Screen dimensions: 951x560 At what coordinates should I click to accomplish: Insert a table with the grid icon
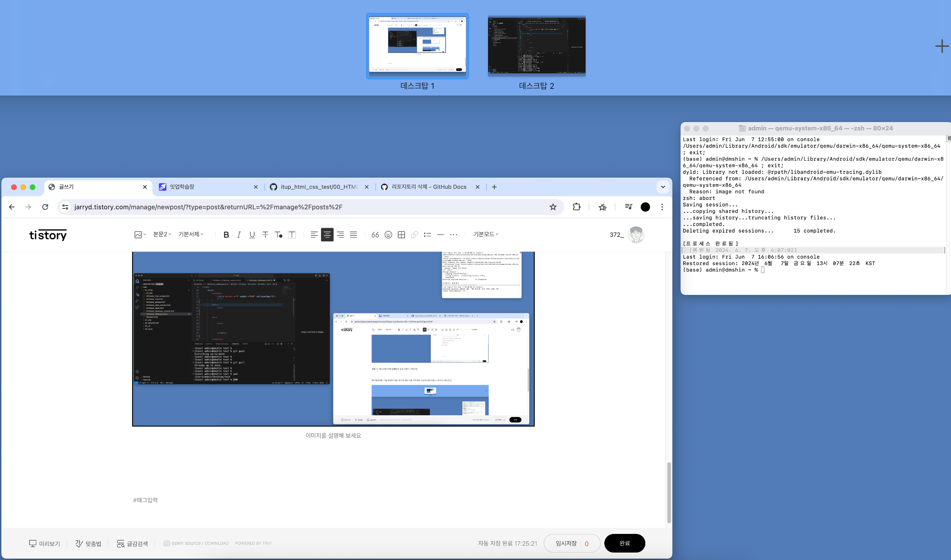pos(401,235)
